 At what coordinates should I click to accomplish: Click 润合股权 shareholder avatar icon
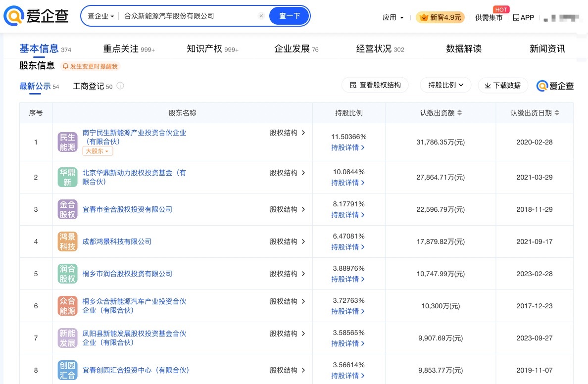[x=67, y=274]
